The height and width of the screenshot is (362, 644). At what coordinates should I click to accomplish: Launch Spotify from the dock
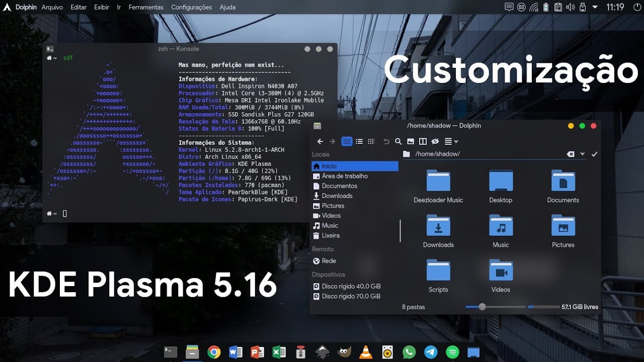[452, 352]
